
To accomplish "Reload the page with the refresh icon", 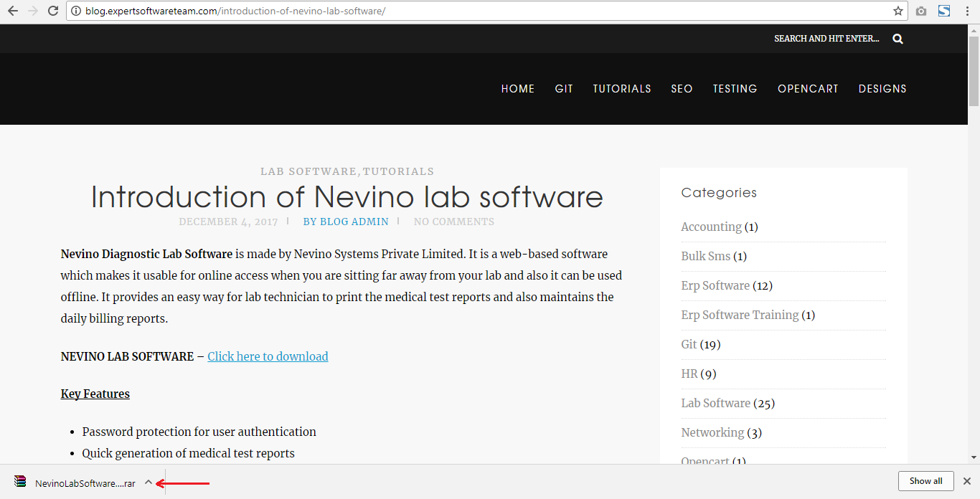I will click(52, 11).
